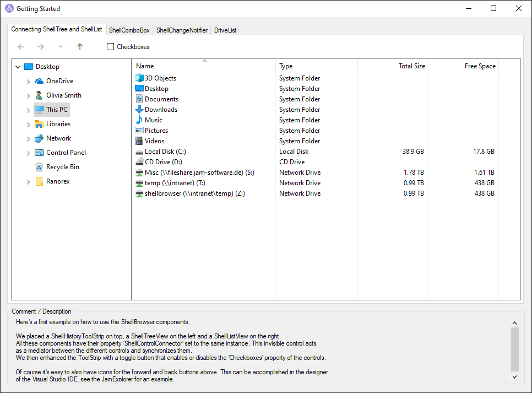
Task: Click the Recycle Bin icon in tree
Action: (39, 167)
